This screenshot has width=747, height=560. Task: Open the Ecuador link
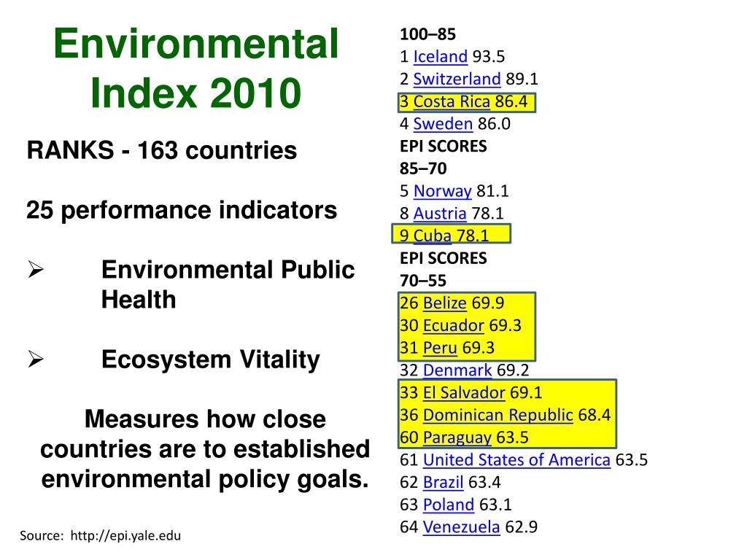coord(454,326)
